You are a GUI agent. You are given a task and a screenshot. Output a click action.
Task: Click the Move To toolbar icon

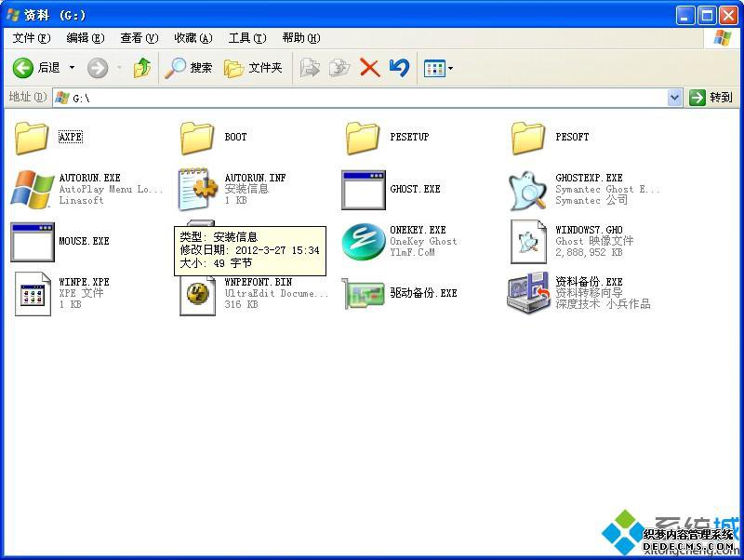click(x=310, y=68)
